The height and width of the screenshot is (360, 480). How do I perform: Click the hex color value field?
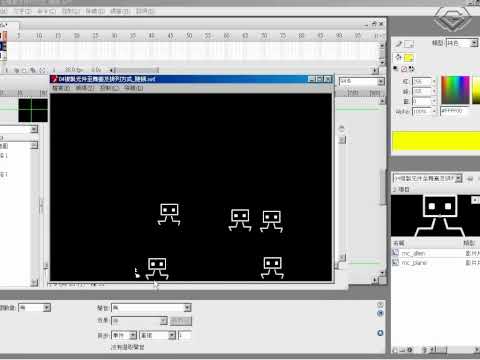[455, 111]
